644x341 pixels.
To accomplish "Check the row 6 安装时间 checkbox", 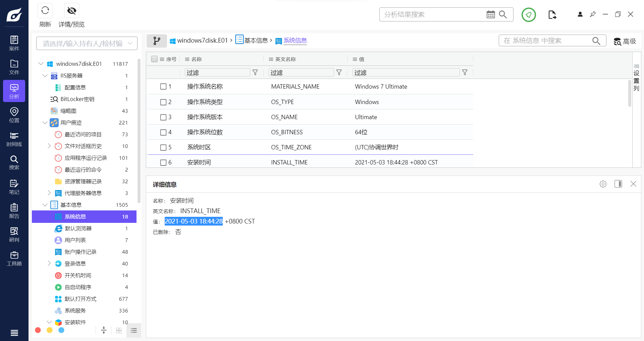I will pos(163,162).
